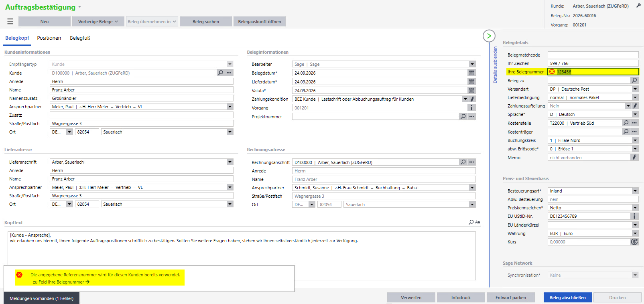Click into Kopftext text area
The height and width of the screenshot is (304, 644).
[x=242, y=256]
